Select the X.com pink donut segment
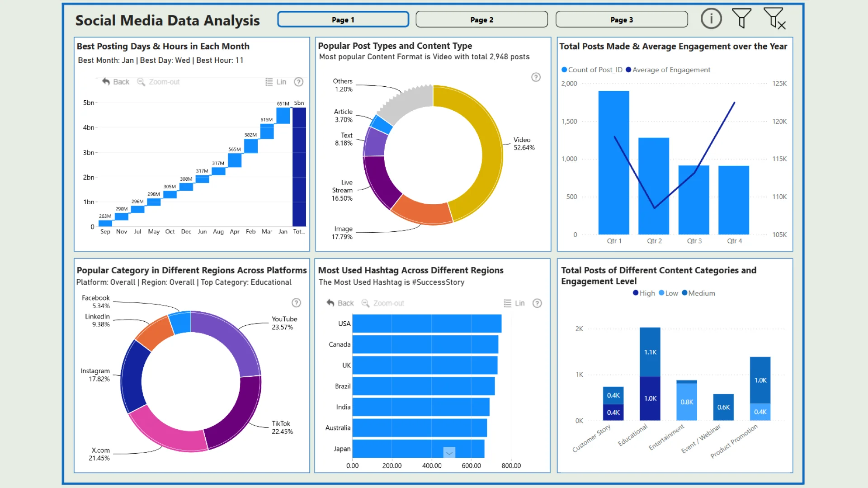 167,434
